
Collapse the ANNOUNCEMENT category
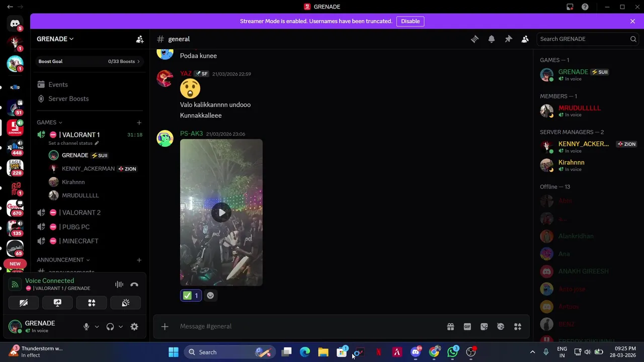pyautogui.click(x=63, y=260)
